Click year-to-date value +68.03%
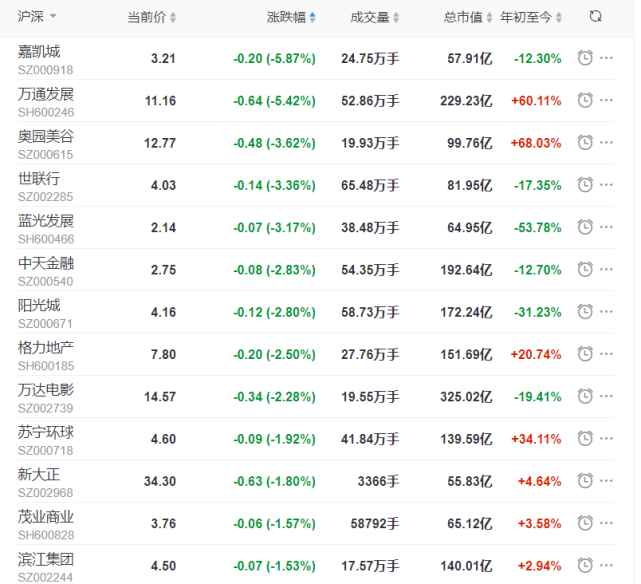The width and height of the screenshot is (641, 584). 536,143
